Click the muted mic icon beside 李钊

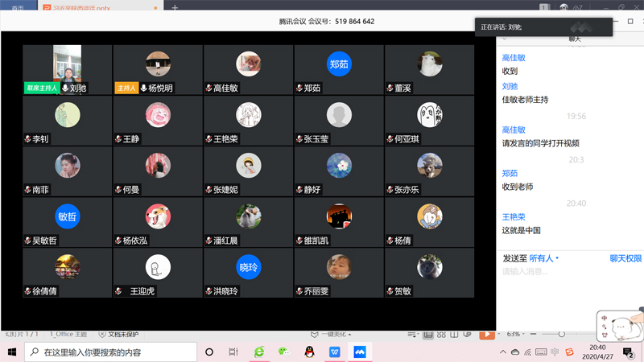27,140
